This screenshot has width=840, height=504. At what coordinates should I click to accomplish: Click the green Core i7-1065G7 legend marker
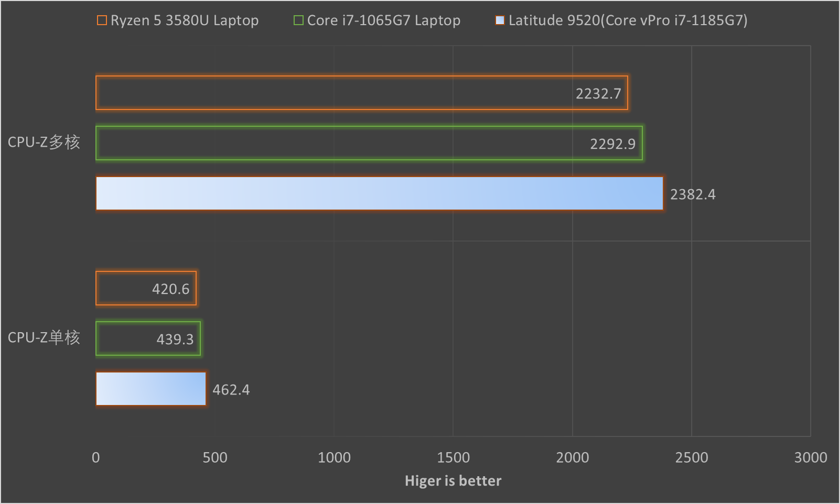coord(299,20)
